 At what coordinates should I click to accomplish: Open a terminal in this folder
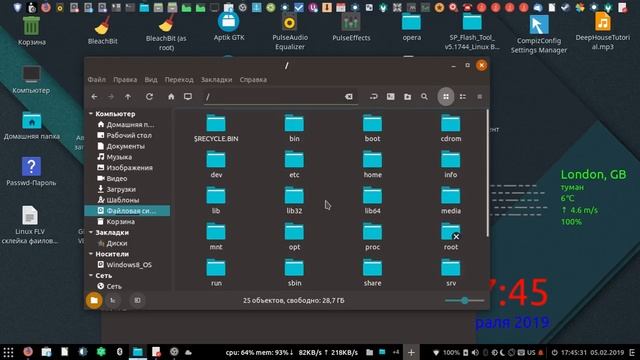tap(391, 97)
